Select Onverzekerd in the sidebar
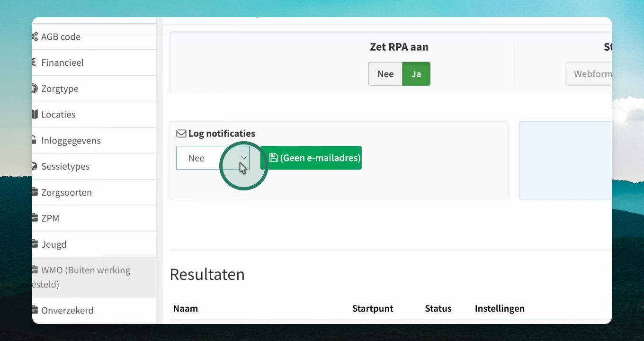 94,310
